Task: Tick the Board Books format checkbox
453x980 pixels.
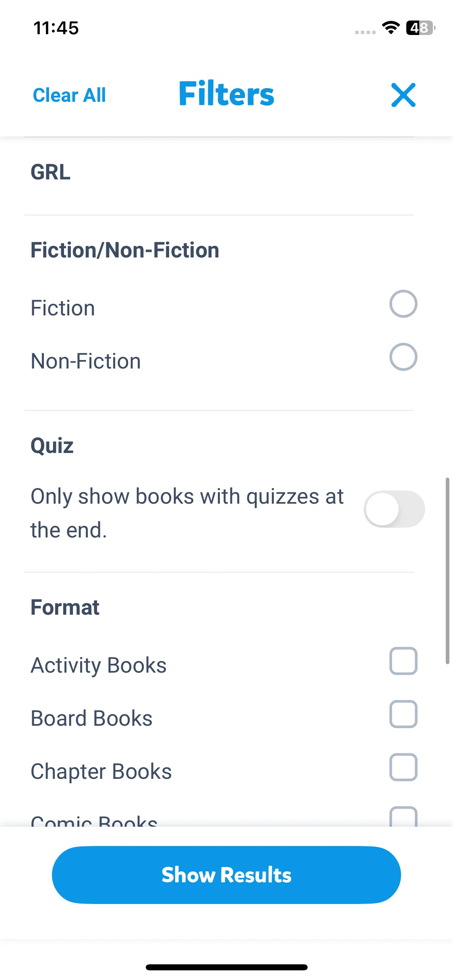Action: click(403, 714)
